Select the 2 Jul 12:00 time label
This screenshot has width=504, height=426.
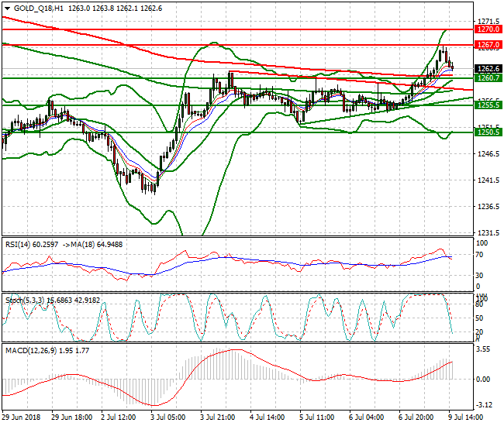coord(119,417)
